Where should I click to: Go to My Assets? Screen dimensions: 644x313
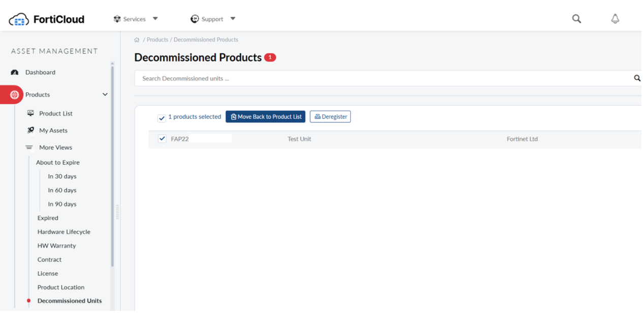coord(53,130)
